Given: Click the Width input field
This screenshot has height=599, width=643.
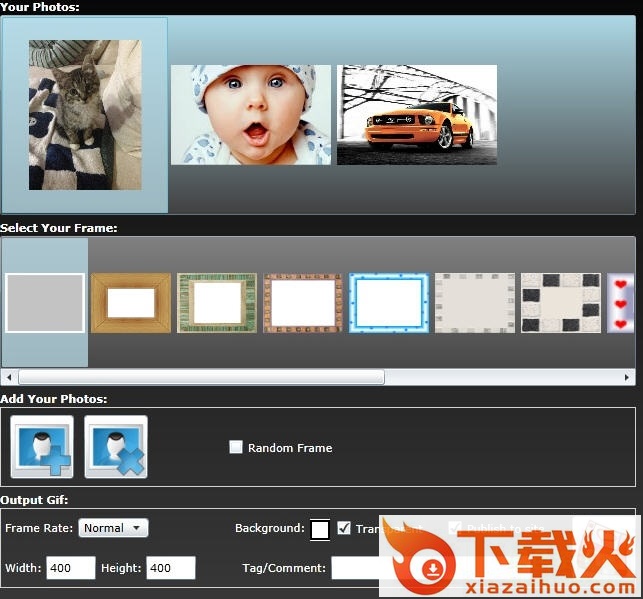Looking at the screenshot, I should tap(71, 568).
